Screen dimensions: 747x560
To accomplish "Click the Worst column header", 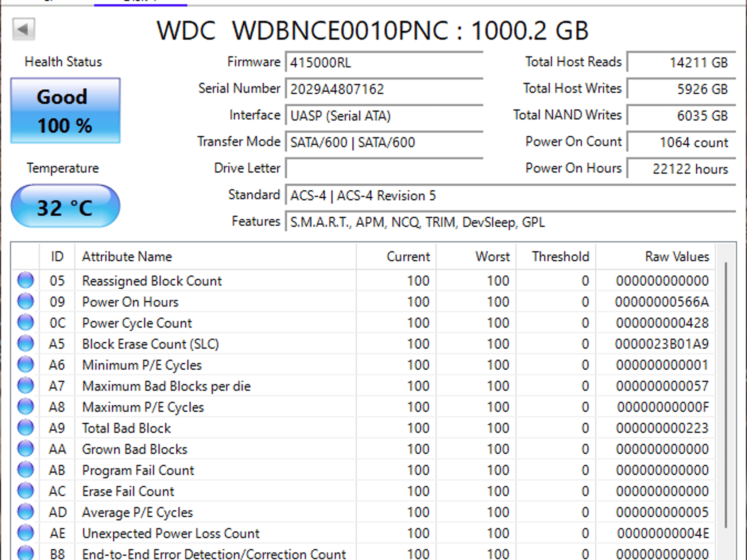I will coord(476,257).
